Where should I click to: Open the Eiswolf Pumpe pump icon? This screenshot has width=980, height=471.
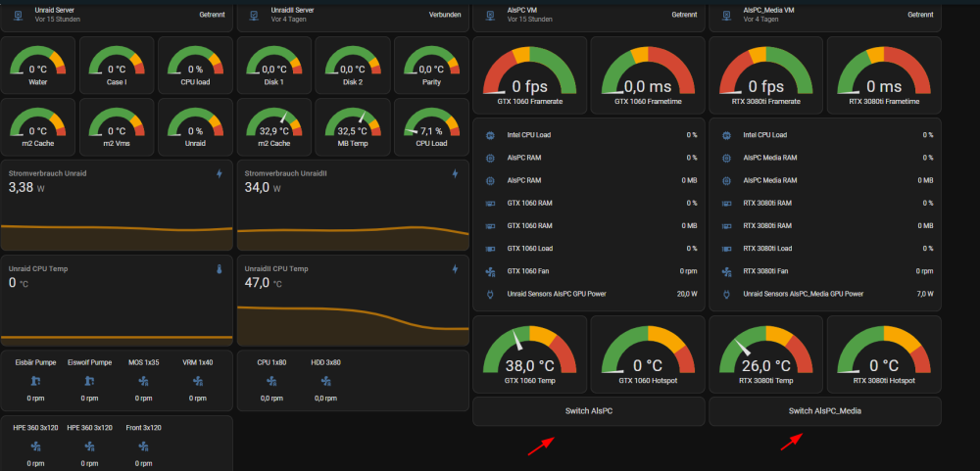pyautogui.click(x=89, y=380)
